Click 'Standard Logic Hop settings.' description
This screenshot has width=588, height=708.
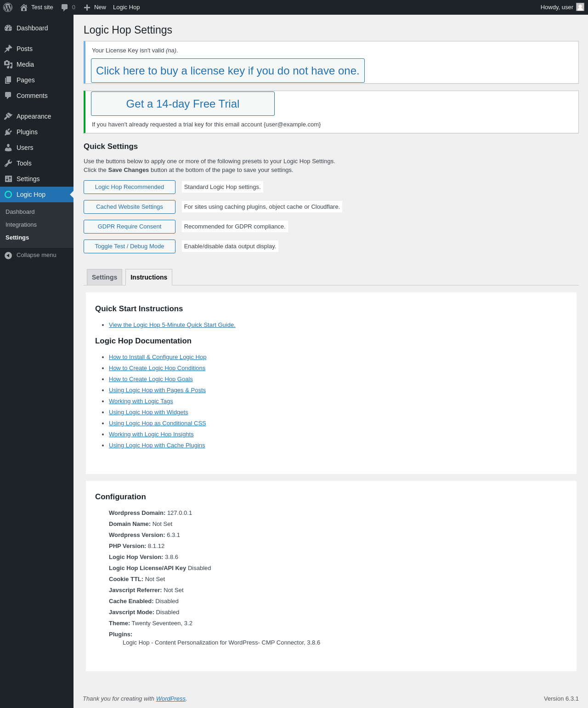click(x=222, y=187)
